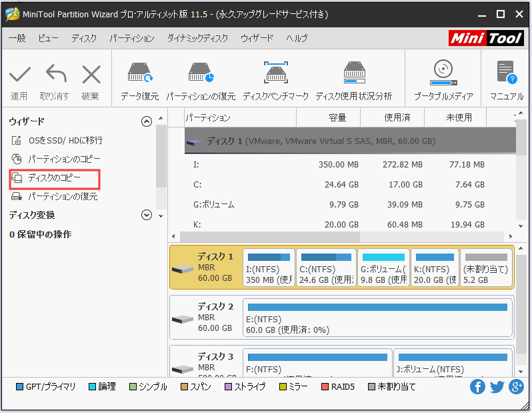The height and width of the screenshot is (413, 532).
Task: Click the パーティションのコピー wizard icon
Action: [16, 159]
